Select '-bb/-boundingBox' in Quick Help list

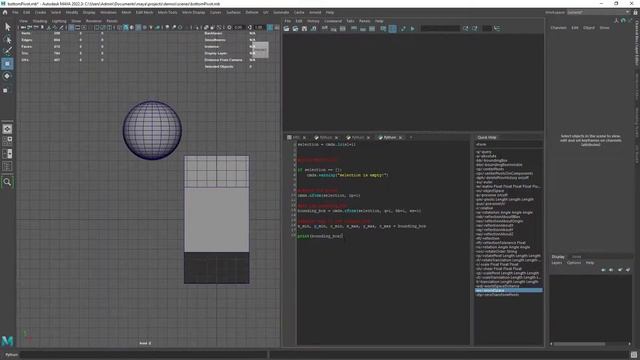pos(491,160)
